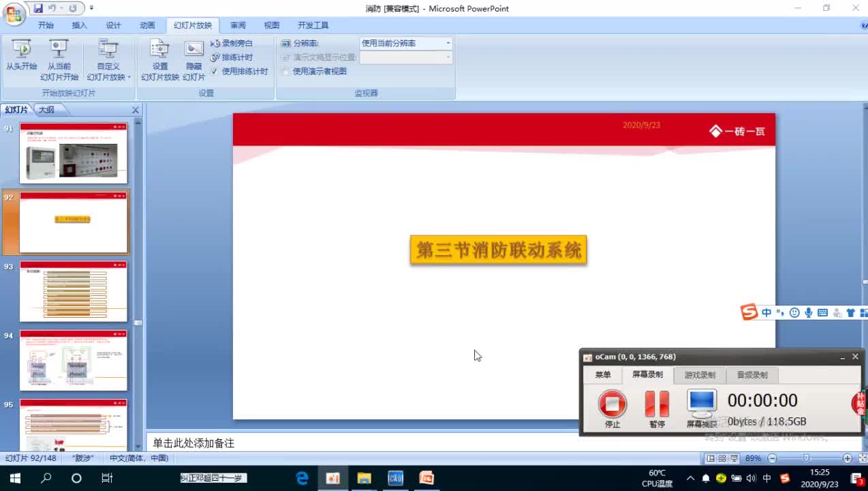Click Hide Slide (隐藏幻灯片) button

193,60
